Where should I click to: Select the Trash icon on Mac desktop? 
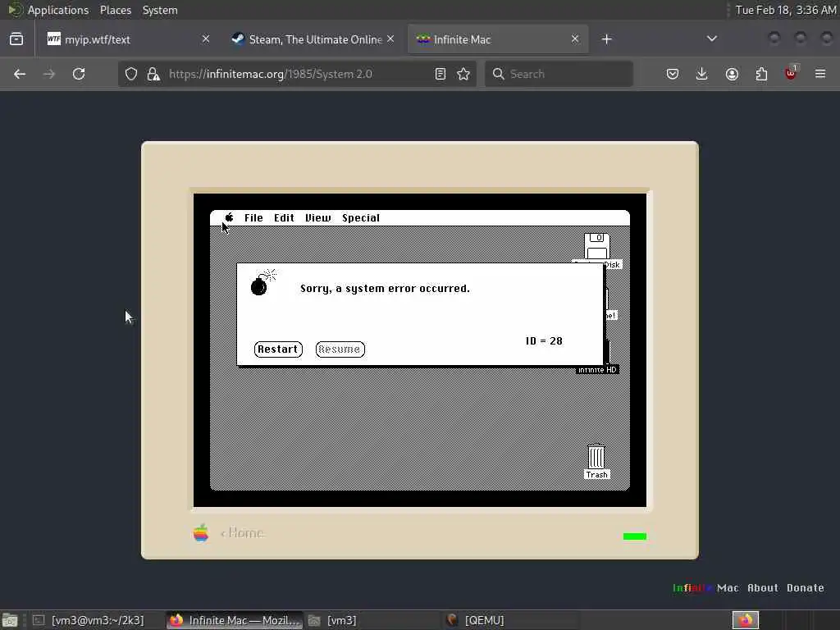coord(596,456)
